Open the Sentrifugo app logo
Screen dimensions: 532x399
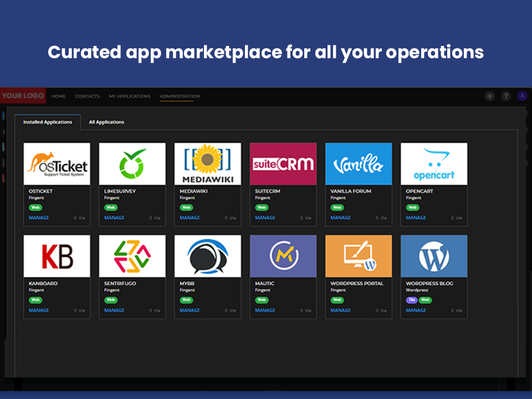[x=132, y=256]
